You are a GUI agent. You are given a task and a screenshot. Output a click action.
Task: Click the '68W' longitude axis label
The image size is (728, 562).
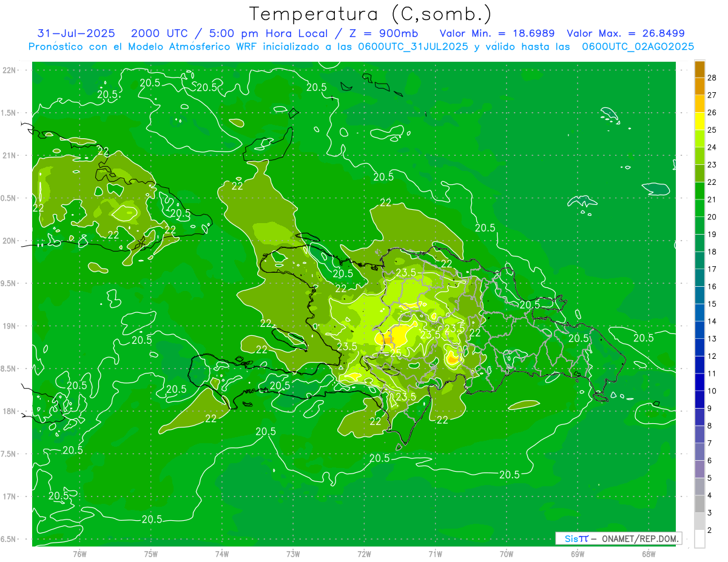(649, 554)
